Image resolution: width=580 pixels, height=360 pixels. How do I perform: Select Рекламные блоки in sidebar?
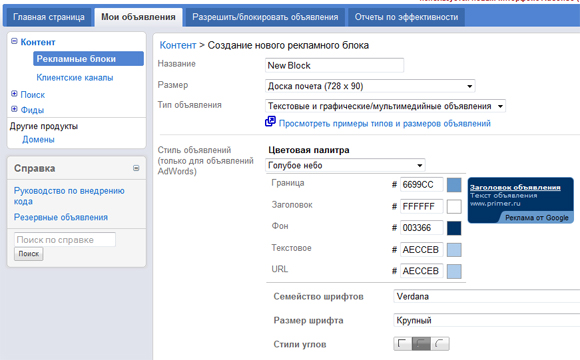click(x=88, y=59)
